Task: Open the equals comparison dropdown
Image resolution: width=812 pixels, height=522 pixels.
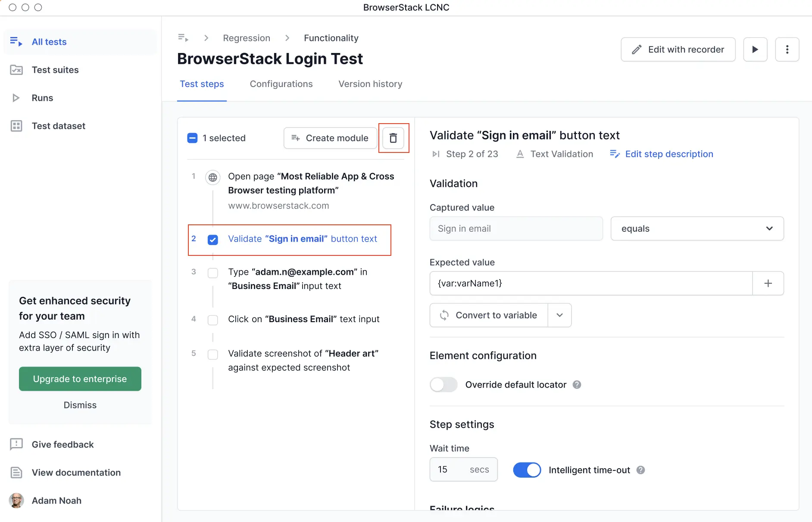Action: click(x=697, y=229)
